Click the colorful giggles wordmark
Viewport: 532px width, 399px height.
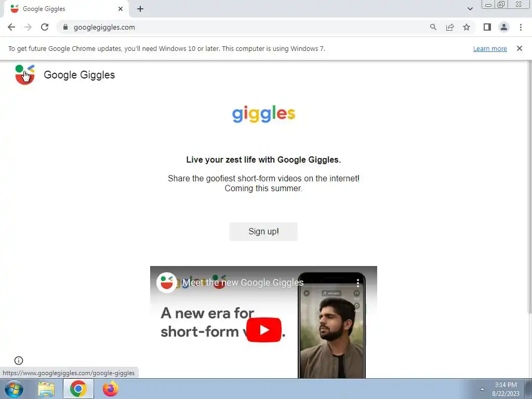click(263, 114)
